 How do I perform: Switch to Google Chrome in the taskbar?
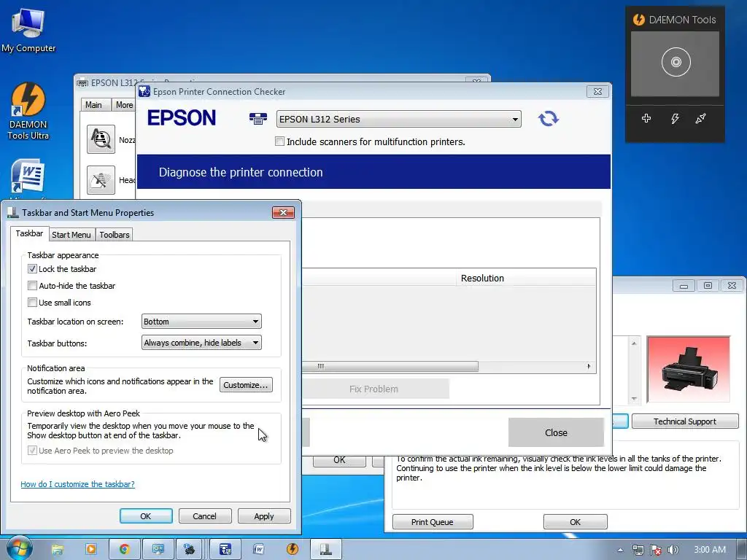pos(124,550)
